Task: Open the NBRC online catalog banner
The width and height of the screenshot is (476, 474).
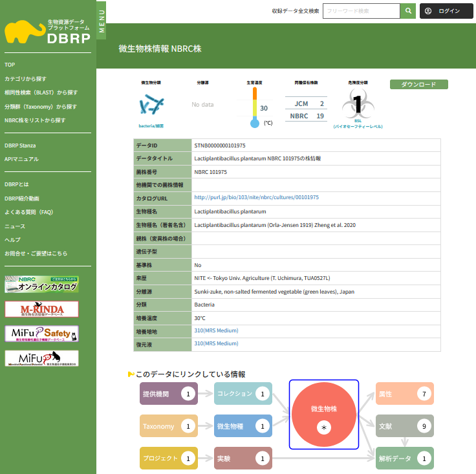Action: (x=41, y=284)
